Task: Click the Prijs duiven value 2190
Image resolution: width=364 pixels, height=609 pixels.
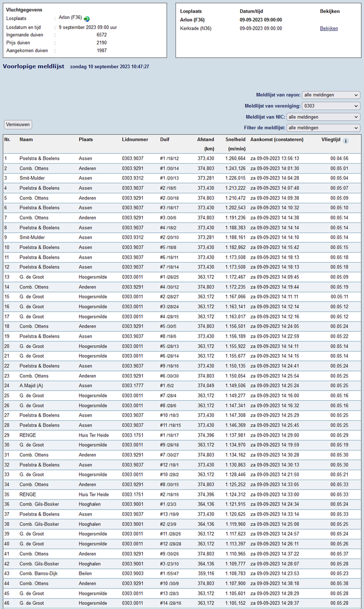Action: point(102,43)
